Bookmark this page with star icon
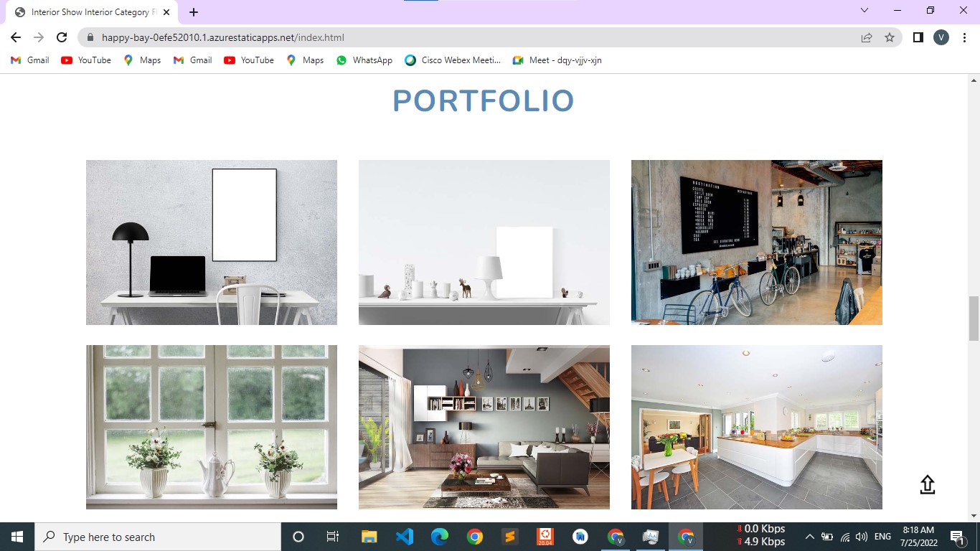The width and height of the screenshot is (980, 551). (890, 37)
